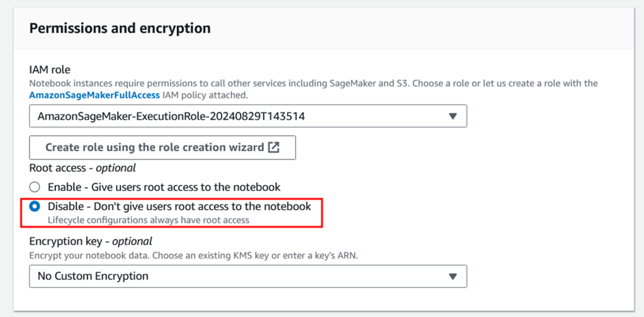Click the external-link icon on Create role button

(x=273, y=147)
